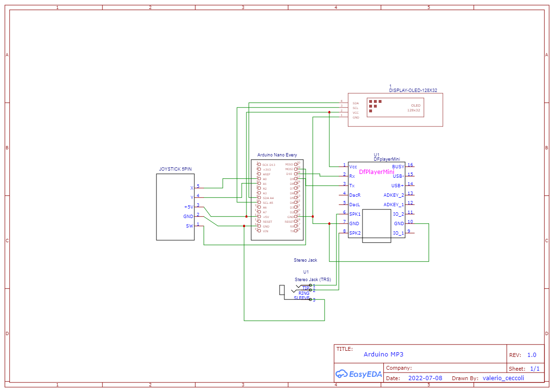Click the EasyEDA logo in the title block
The image size is (554, 392).
[x=359, y=374]
